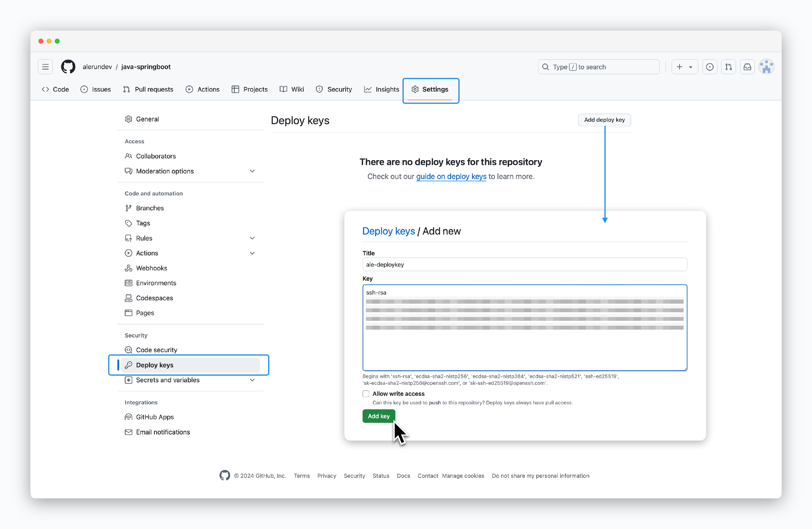This screenshot has width=812, height=529.
Task: Click the Add deploy key button
Action: (x=604, y=120)
